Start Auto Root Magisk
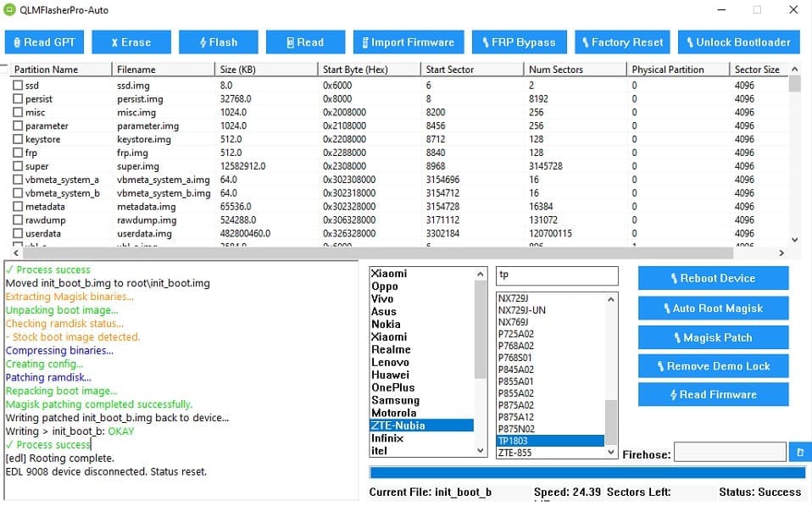Screen dimensions: 812x506 [713, 309]
